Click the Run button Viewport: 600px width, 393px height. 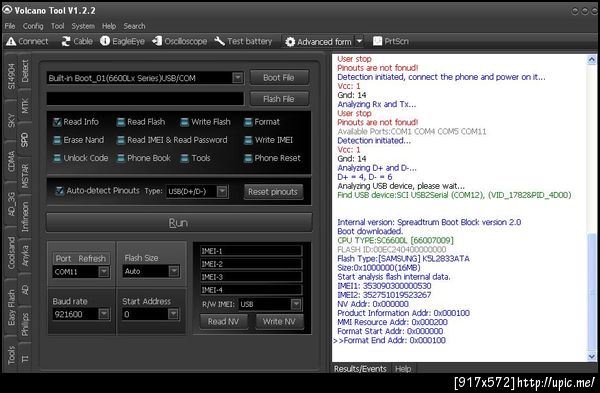179,223
